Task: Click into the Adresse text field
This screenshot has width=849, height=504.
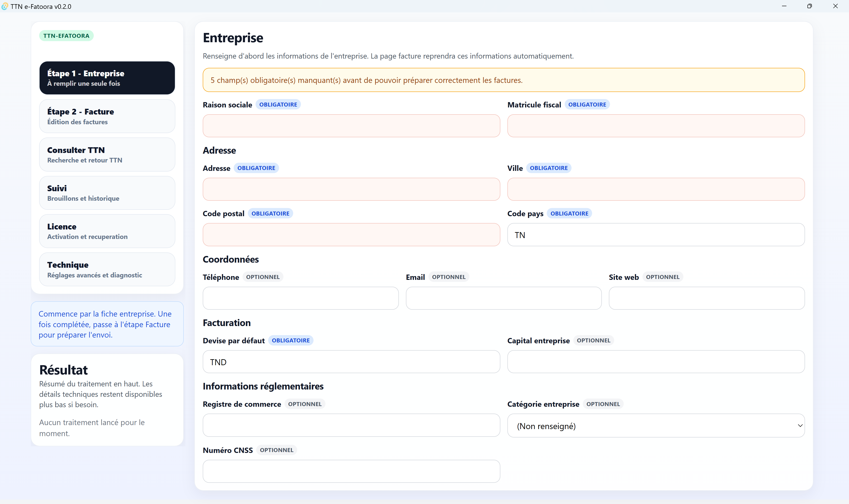Action: click(351, 189)
